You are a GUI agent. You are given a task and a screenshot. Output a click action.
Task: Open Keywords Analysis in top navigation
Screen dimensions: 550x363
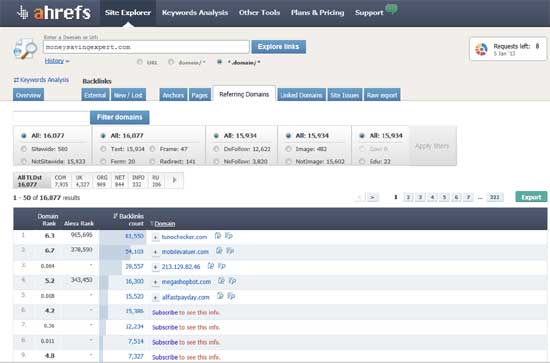(x=195, y=13)
